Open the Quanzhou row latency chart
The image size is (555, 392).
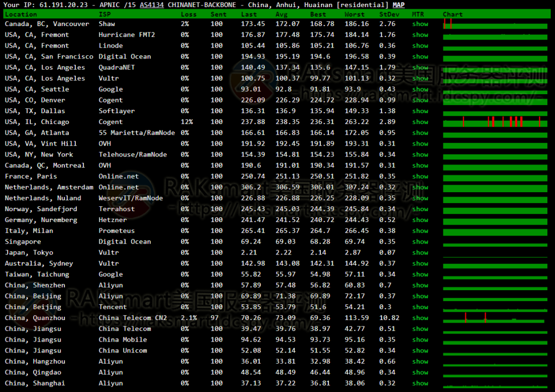(x=494, y=318)
